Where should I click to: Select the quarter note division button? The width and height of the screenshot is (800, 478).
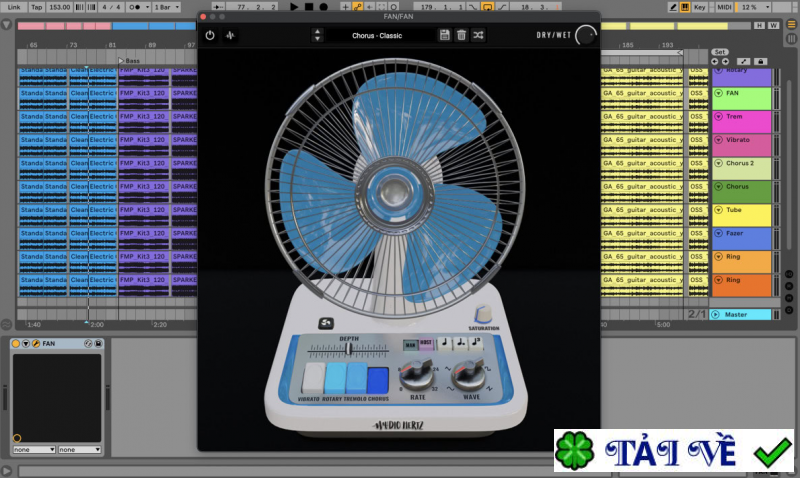444,342
